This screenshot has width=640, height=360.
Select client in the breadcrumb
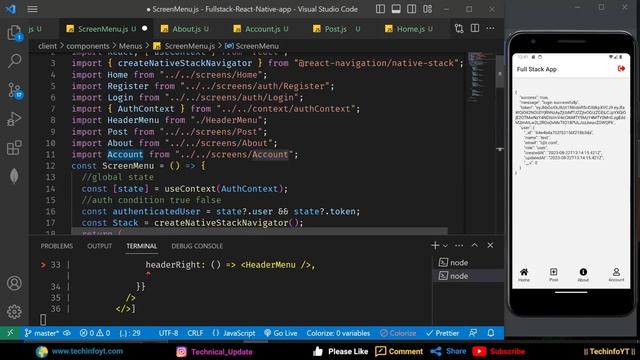click(47, 46)
